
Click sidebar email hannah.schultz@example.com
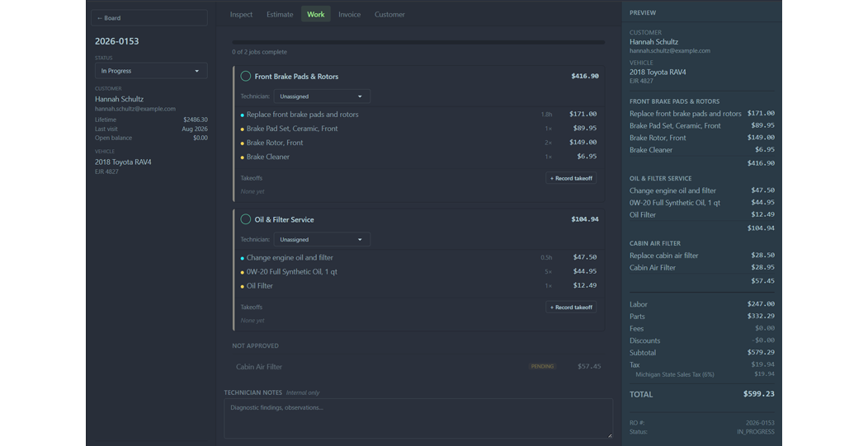tap(135, 109)
